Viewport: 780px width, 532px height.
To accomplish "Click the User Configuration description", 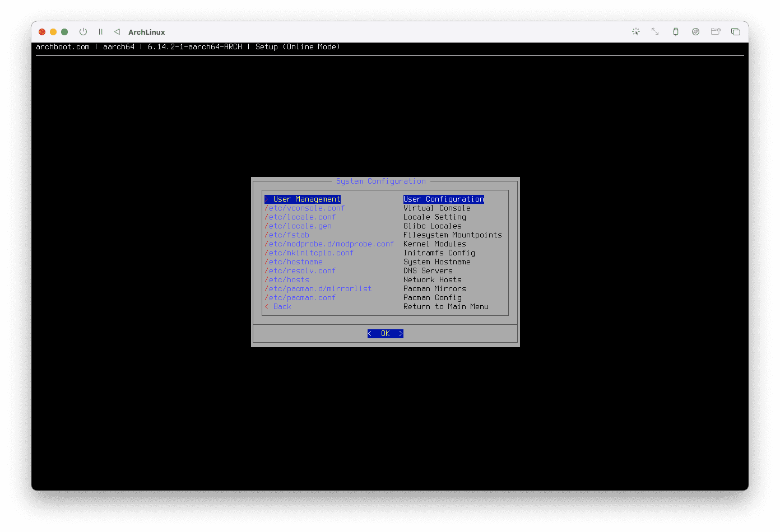I will (x=444, y=199).
